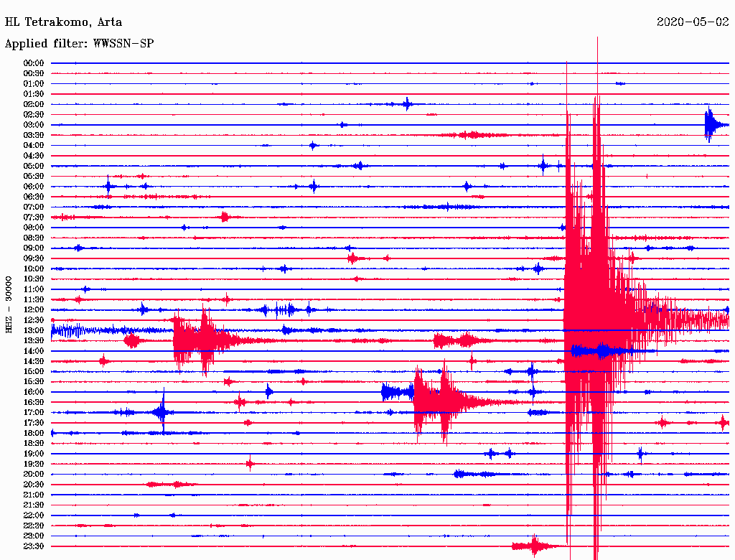Select the 15:00 time label
This screenshot has height=560, width=735.
tap(33, 372)
